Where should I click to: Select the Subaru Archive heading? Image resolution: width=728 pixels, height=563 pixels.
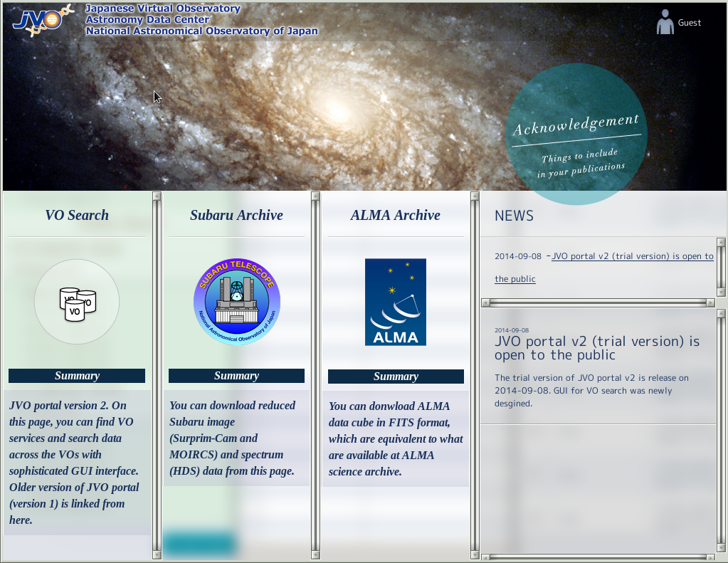pyautogui.click(x=236, y=215)
